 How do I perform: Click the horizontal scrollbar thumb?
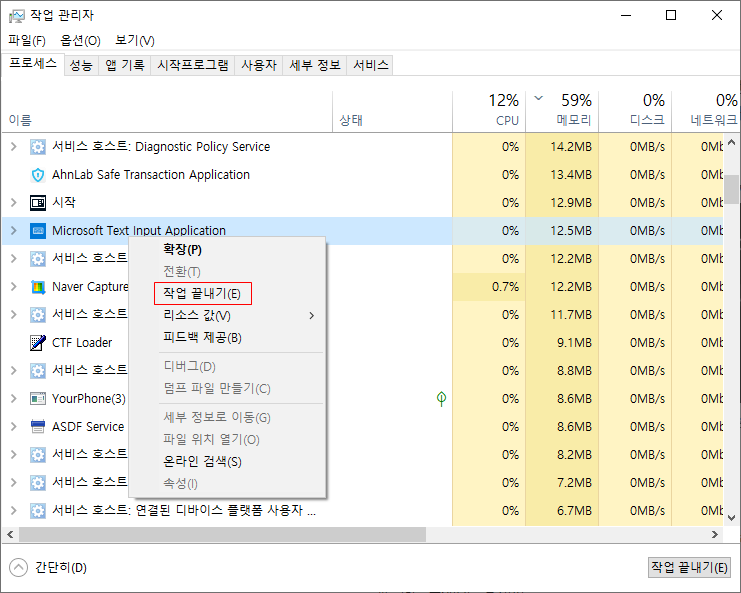point(222,535)
